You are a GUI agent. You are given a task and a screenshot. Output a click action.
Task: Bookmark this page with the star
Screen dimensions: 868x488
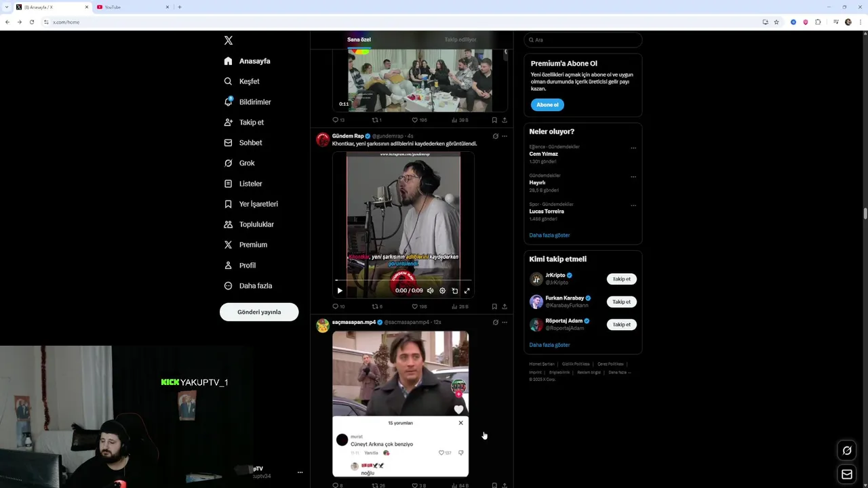click(x=776, y=22)
